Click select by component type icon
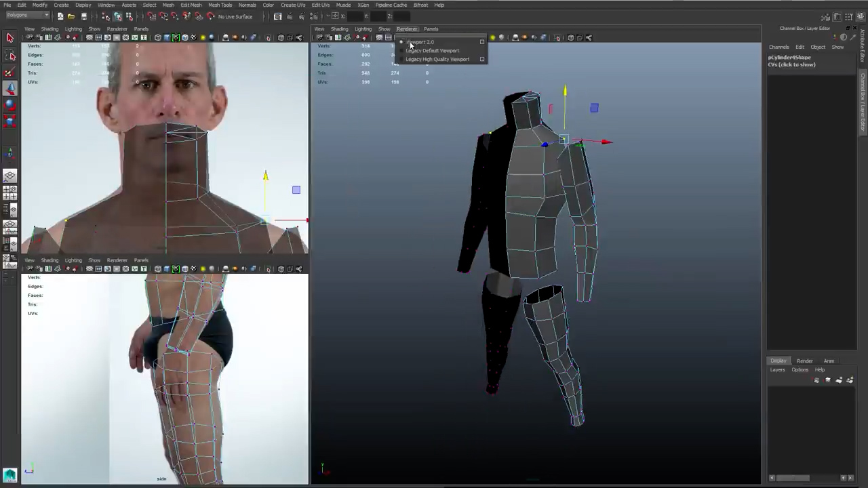 pyautogui.click(x=129, y=16)
